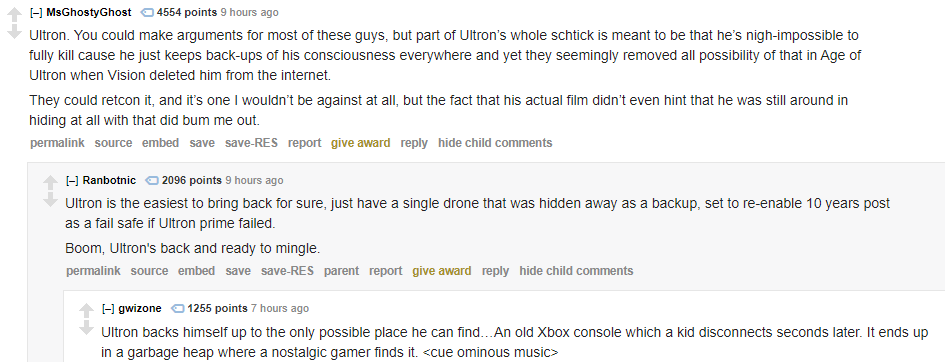The image size is (945, 362).
Task: Upvote MsGhostyGhost's comment
Action: point(14,13)
